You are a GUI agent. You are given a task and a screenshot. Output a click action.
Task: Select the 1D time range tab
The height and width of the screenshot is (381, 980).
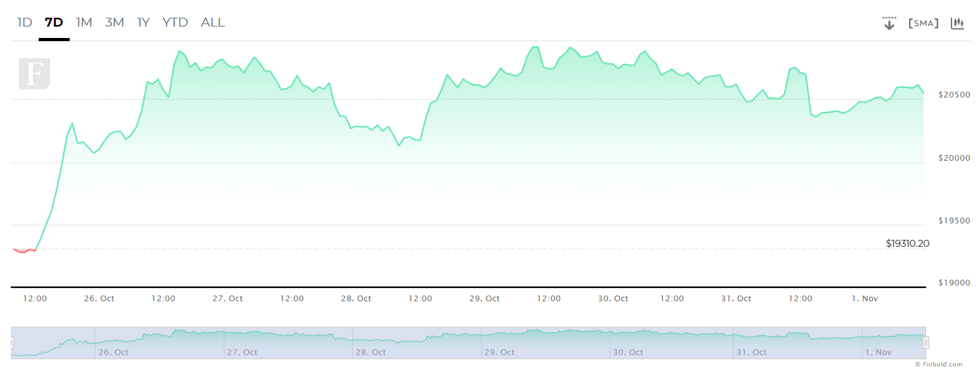(x=24, y=22)
